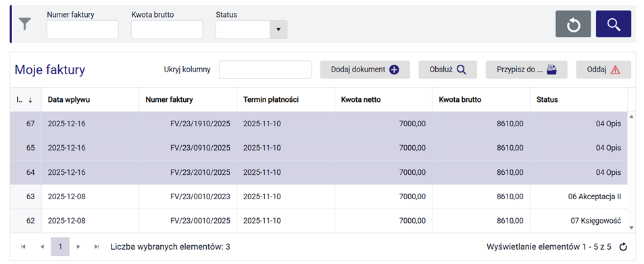Image resolution: width=644 pixels, height=264 pixels.
Task: Sort by Termin płatności column header
Action: 285,100
